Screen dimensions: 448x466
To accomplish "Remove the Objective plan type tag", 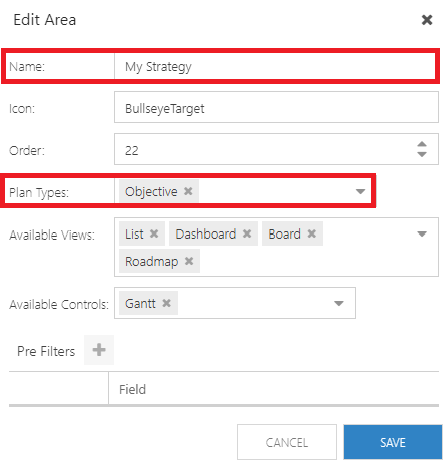I will (188, 191).
